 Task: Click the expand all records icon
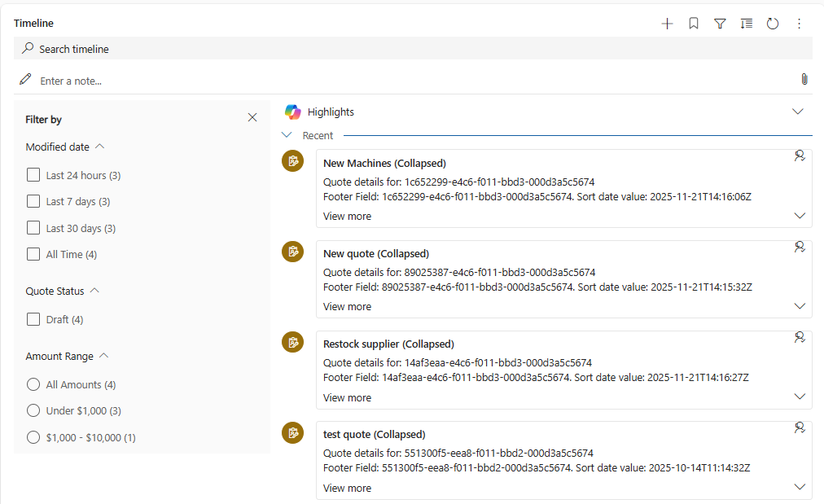pos(747,24)
